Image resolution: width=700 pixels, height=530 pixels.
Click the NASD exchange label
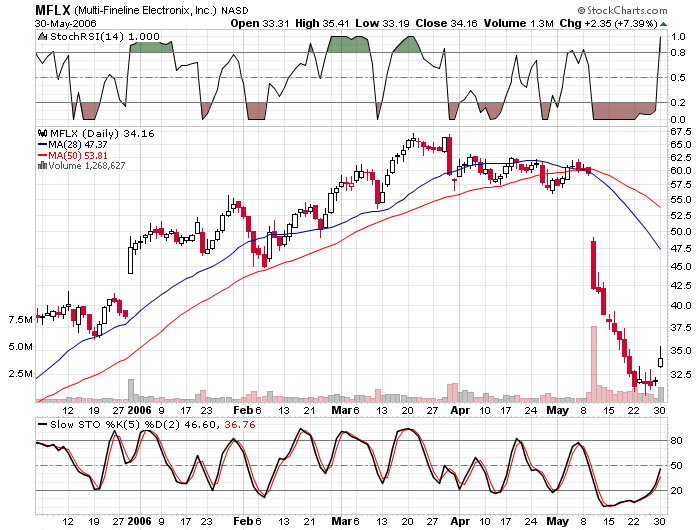pyautogui.click(x=234, y=10)
